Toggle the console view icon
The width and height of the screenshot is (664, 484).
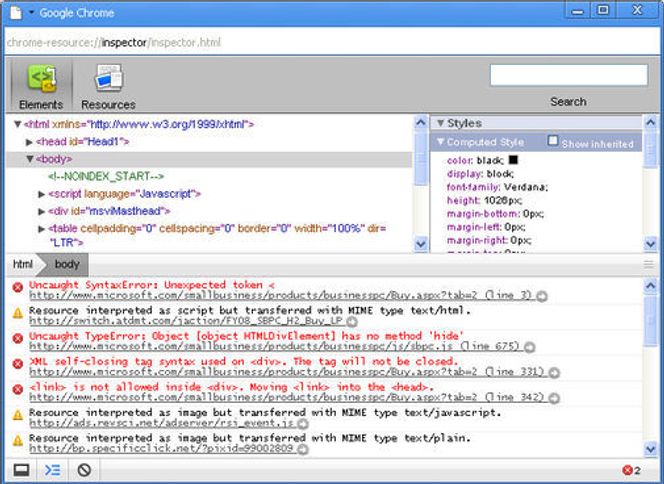pyautogui.click(x=53, y=470)
